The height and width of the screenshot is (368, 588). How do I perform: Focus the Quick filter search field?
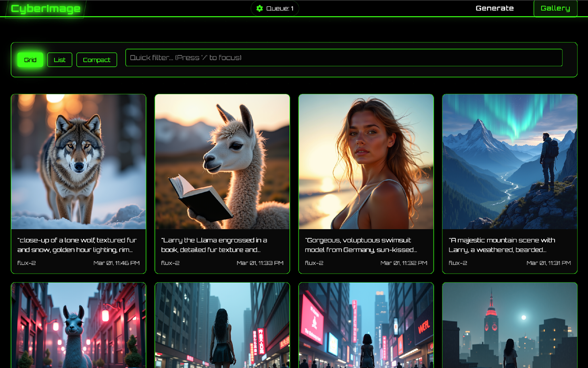[344, 57]
